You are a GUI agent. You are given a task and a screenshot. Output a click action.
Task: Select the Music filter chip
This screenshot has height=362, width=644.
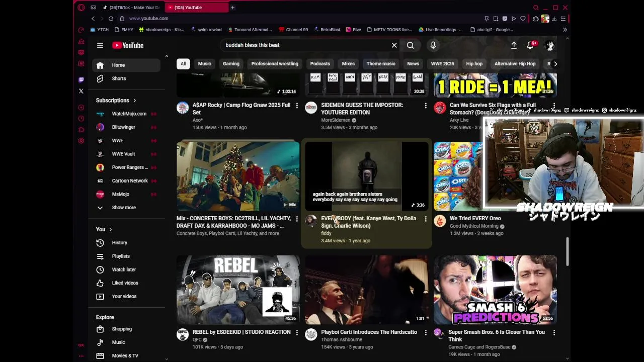coord(204,64)
